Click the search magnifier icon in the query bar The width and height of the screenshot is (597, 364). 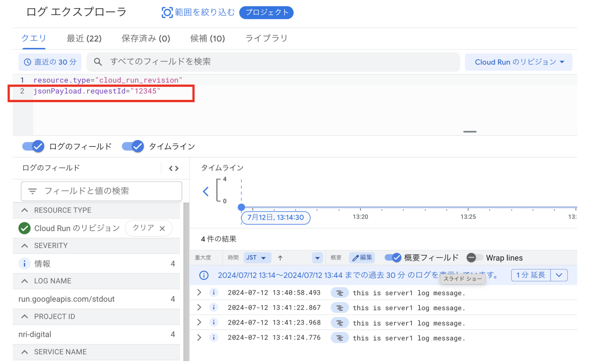click(x=98, y=62)
